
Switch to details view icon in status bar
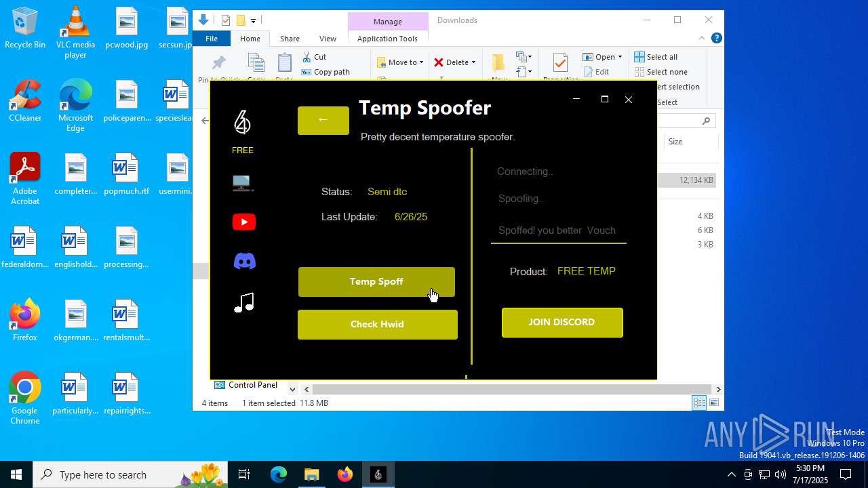(x=699, y=403)
